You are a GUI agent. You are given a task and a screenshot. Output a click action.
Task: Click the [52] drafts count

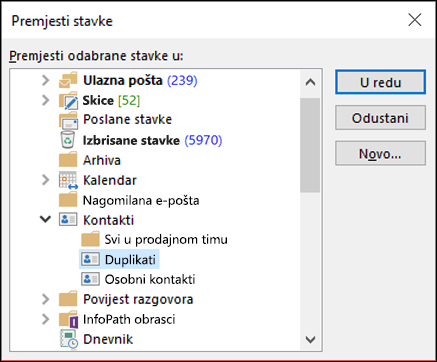129,100
